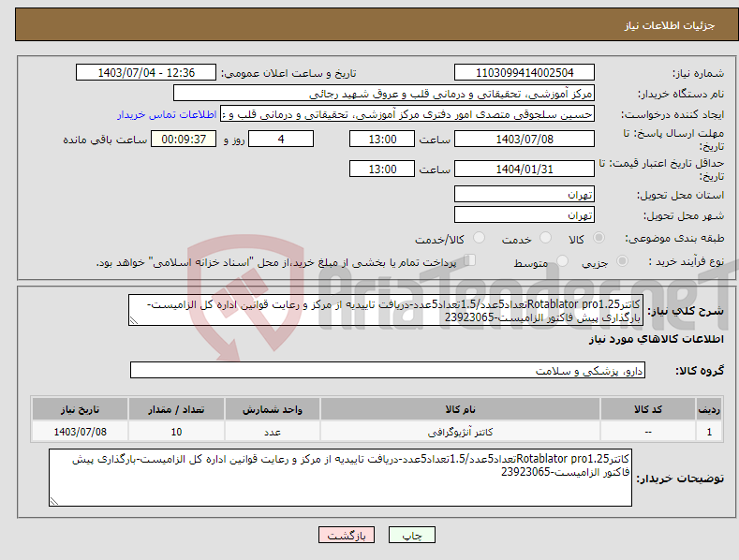The height and width of the screenshot is (560, 739).
Task: Select the جزیی purchase type radio
Action: (622, 261)
